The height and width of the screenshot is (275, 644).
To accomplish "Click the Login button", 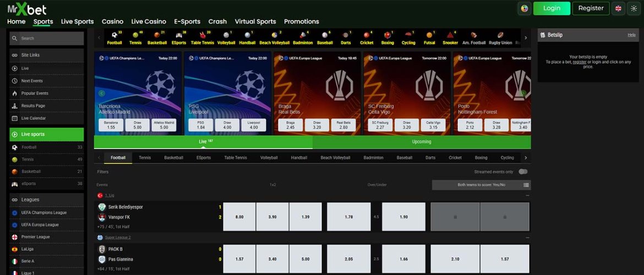I will click(x=552, y=8).
